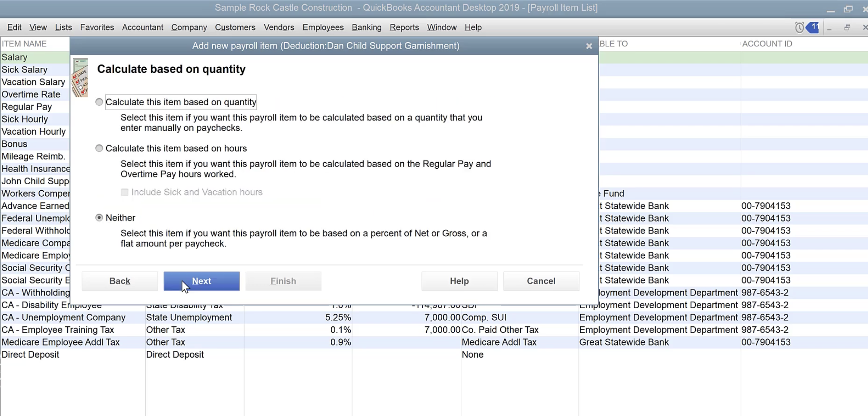Restore down the Payroll Item List window

point(847,28)
